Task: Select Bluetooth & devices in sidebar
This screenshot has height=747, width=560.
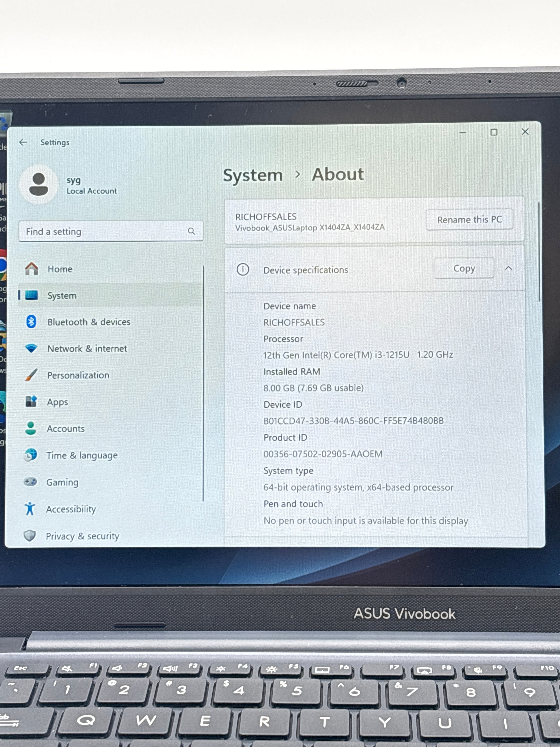Action: pyautogui.click(x=111, y=322)
